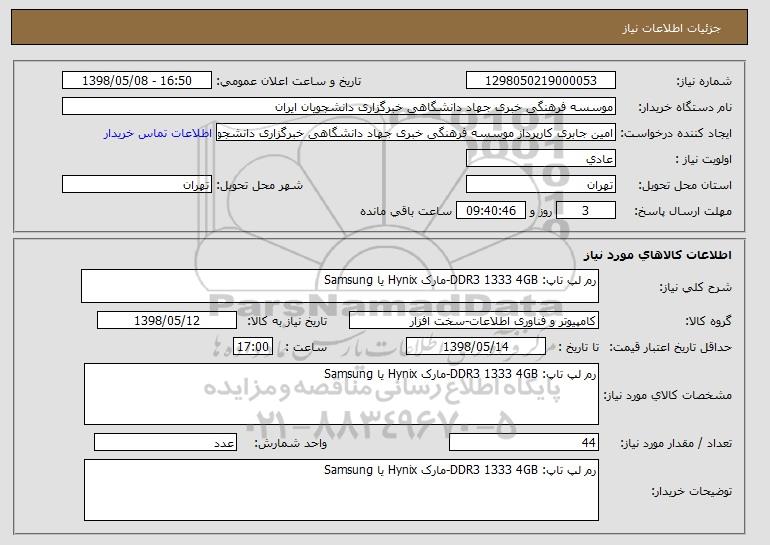
Task: Click the label مهلت ارسال پاسخ
Action: (683, 211)
